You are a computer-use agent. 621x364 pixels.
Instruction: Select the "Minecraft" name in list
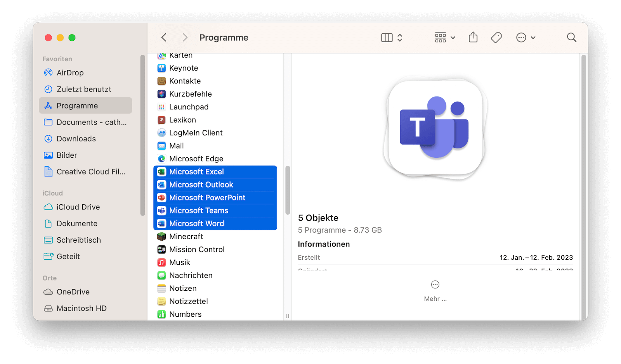pyautogui.click(x=186, y=236)
